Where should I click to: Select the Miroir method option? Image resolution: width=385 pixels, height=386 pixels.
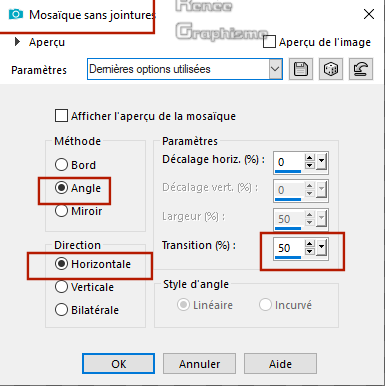61,211
